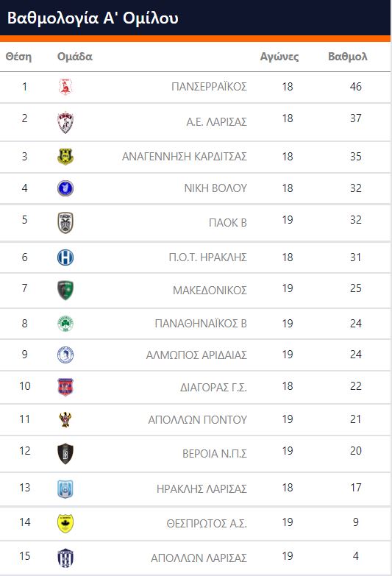Open the ΠΑΟΚ Β eagle crest

[x=65, y=223]
